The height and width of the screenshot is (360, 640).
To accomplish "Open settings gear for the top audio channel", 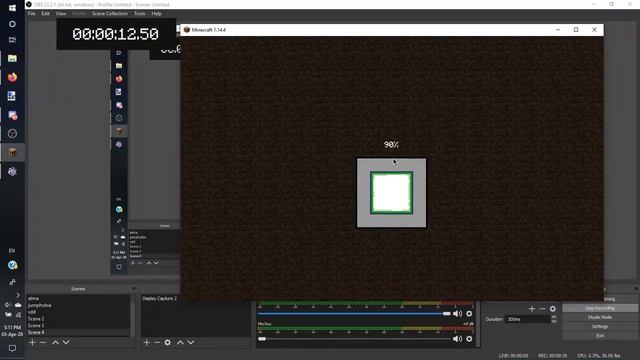I will (469, 313).
